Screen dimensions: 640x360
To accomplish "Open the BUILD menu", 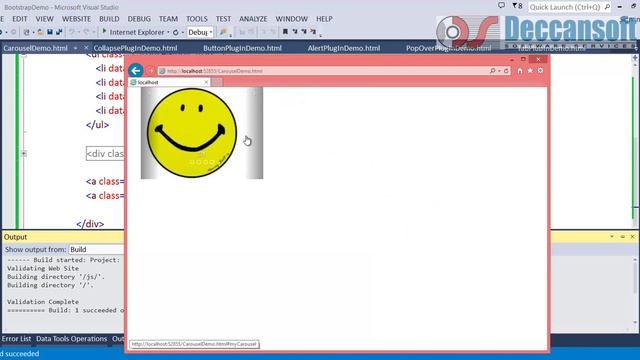I will coord(109,19).
